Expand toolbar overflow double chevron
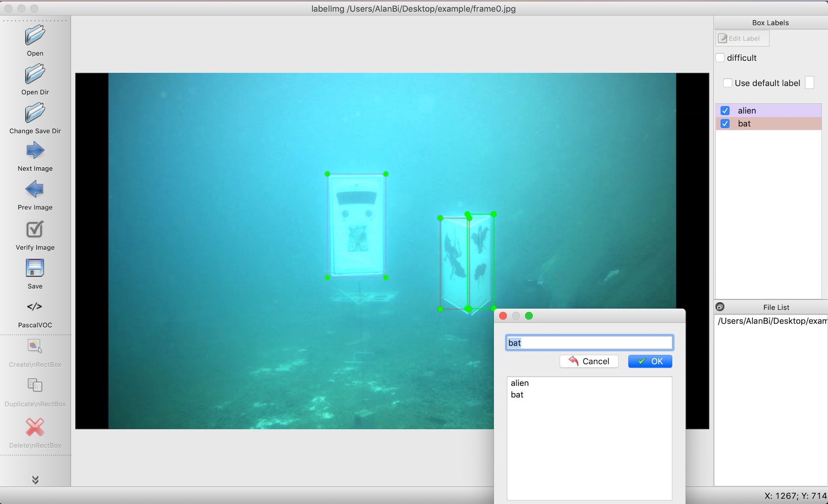Viewport: 828px width, 504px height. pyautogui.click(x=35, y=480)
